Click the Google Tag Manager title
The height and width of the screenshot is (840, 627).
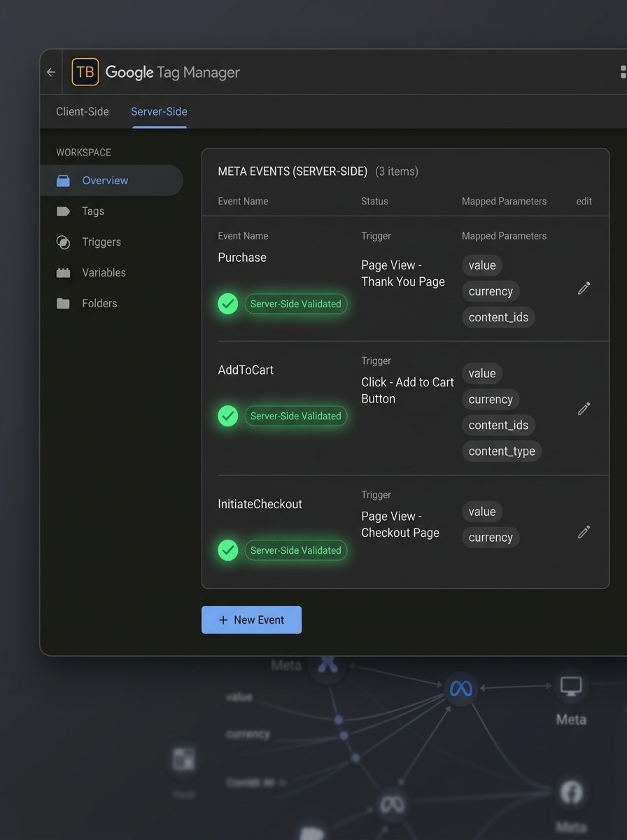click(x=173, y=72)
